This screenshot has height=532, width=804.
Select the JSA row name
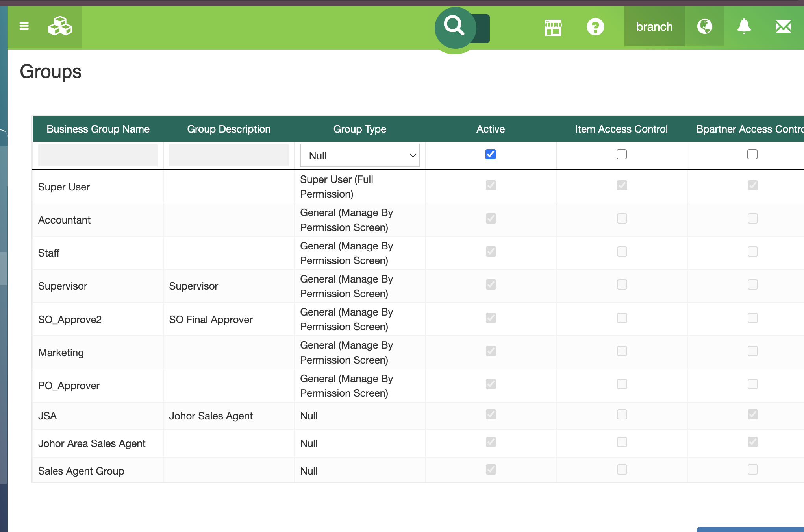pos(48,416)
